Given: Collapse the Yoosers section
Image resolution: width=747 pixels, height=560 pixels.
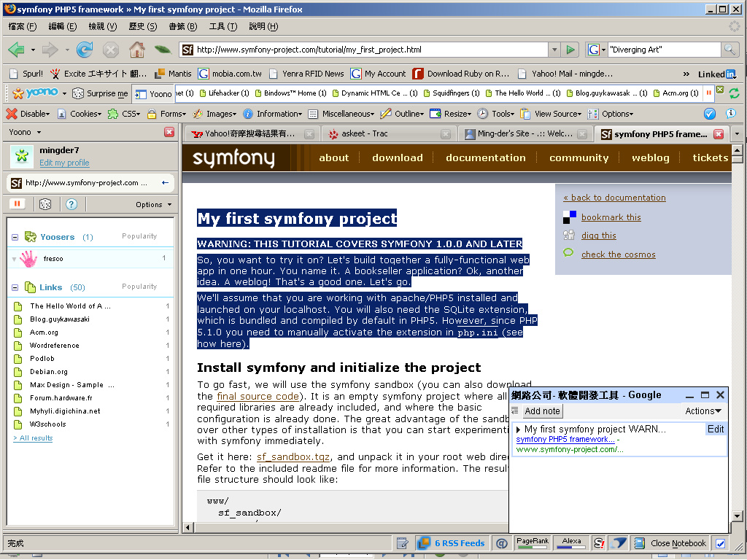Looking at the screenshot, I should pos(15,237).
